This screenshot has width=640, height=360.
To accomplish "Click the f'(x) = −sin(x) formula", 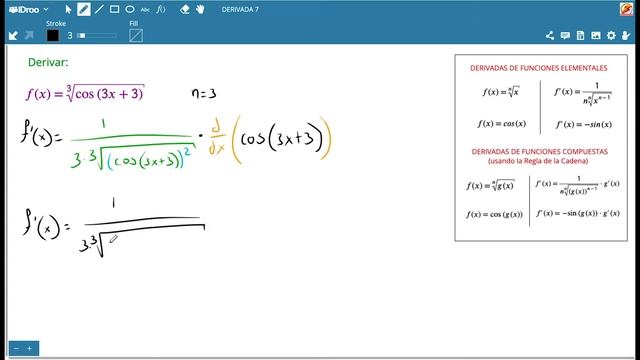I will pos(584,124).
